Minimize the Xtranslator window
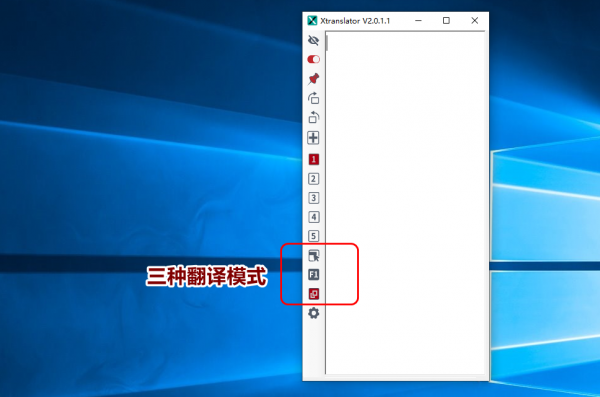 click(x=418, y=21)
